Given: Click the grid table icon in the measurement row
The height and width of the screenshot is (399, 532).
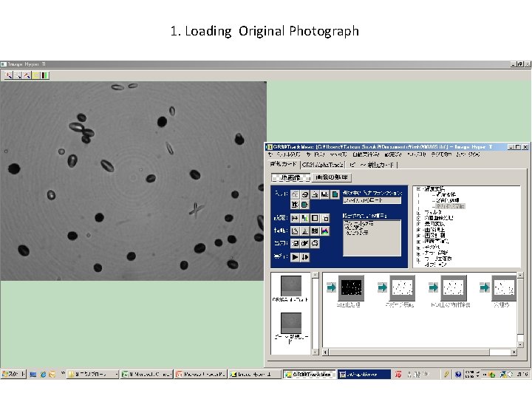Looking at the screenshot, I should click(315, 231).
